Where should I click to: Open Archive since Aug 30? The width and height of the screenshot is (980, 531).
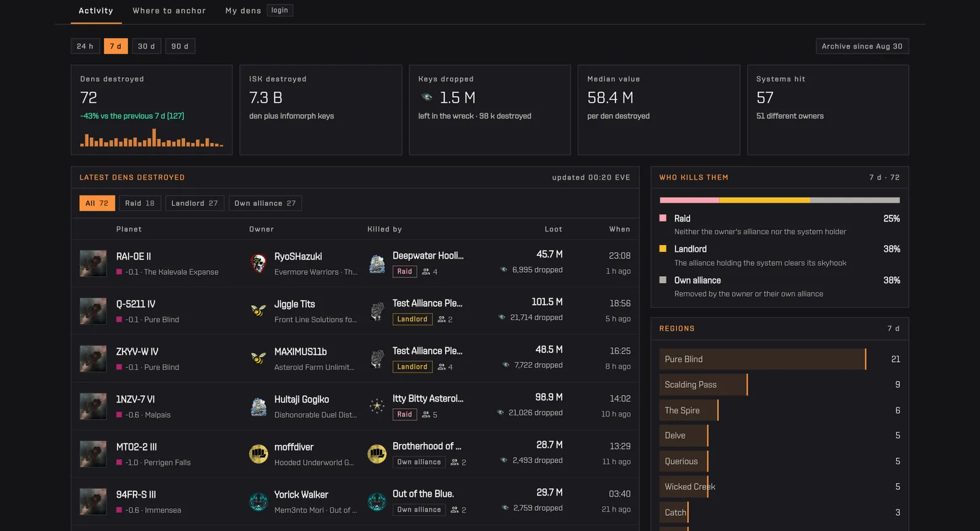click(x=862, y=47)
